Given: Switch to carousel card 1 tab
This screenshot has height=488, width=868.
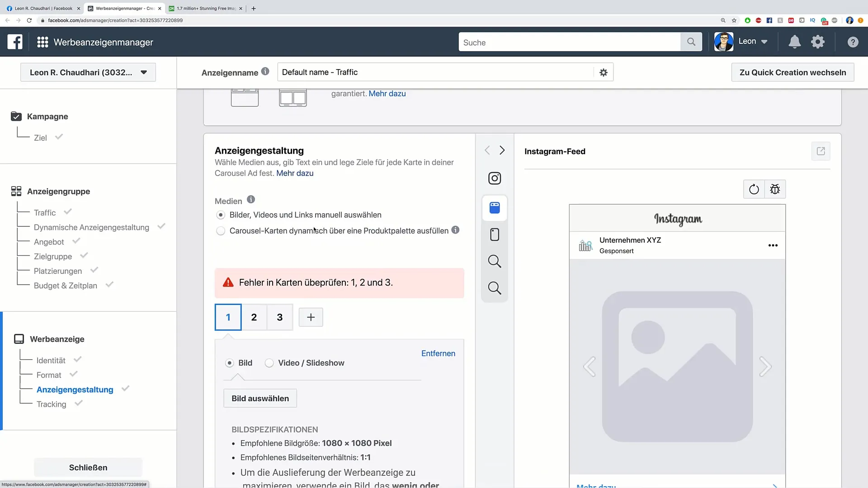Looking at the screenshot, I should [228, 317].
